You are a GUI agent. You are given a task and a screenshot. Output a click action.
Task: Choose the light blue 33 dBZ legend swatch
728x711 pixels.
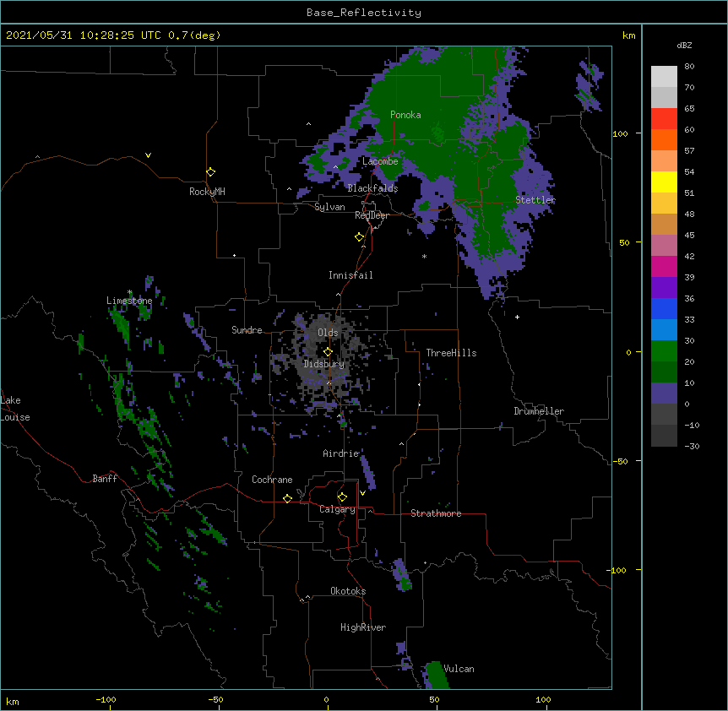(664, 329)
